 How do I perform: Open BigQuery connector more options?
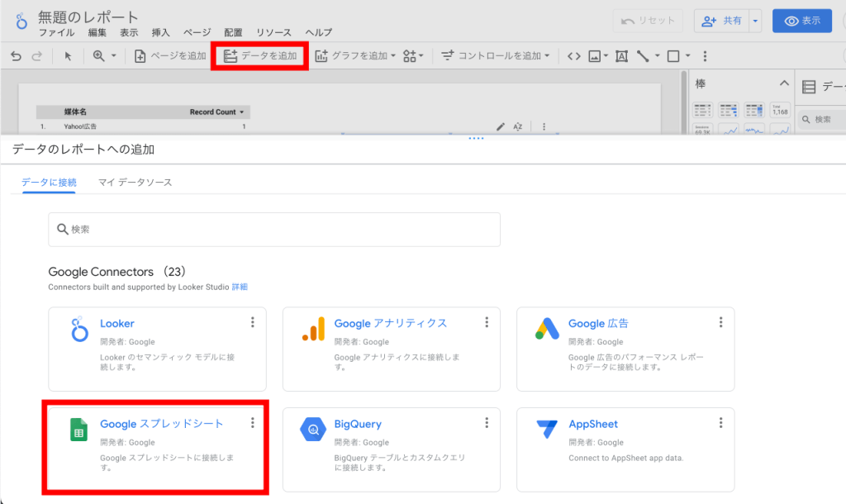click(487, 422)
